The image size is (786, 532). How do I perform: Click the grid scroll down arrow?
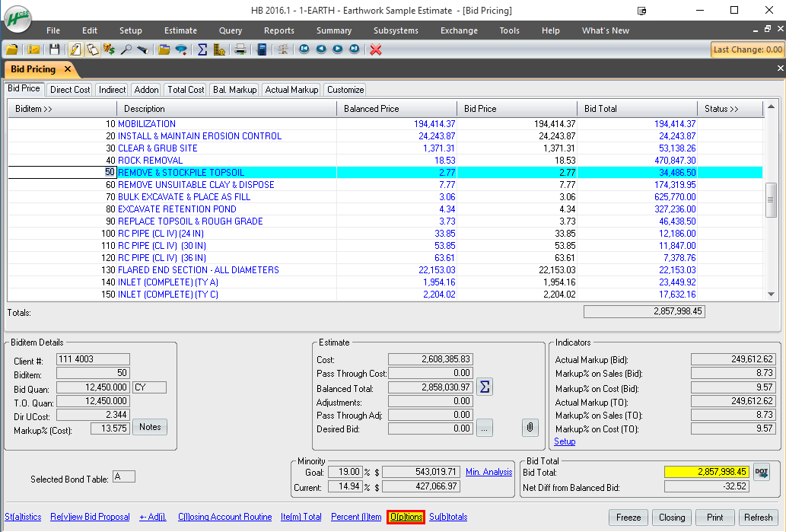(x=771, y=295)
